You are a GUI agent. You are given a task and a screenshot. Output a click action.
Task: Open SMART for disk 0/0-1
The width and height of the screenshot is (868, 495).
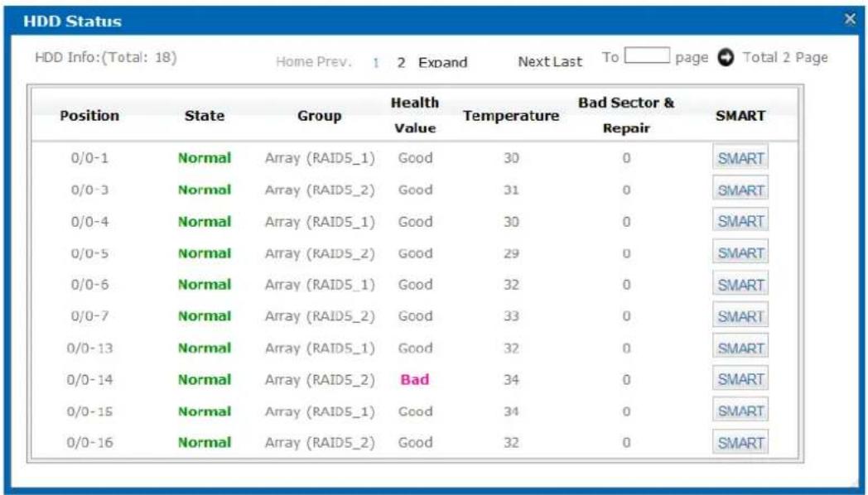(740, 158)
